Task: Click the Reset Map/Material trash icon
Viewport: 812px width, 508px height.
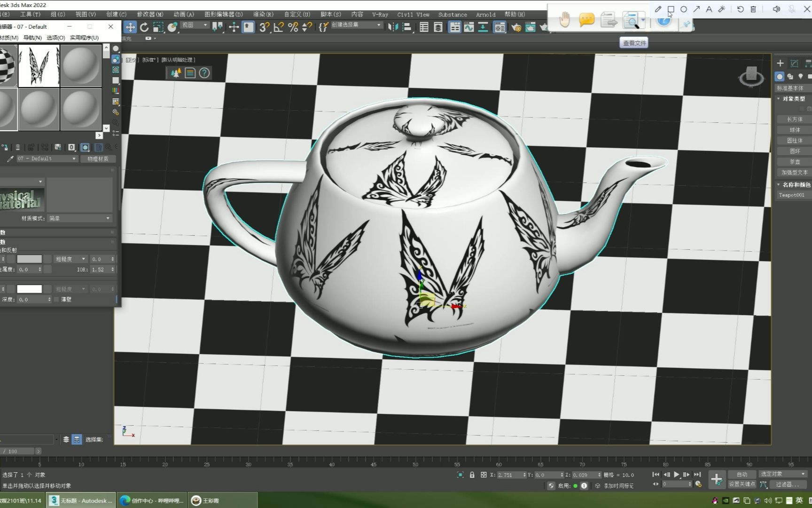Action: (18, 148)
